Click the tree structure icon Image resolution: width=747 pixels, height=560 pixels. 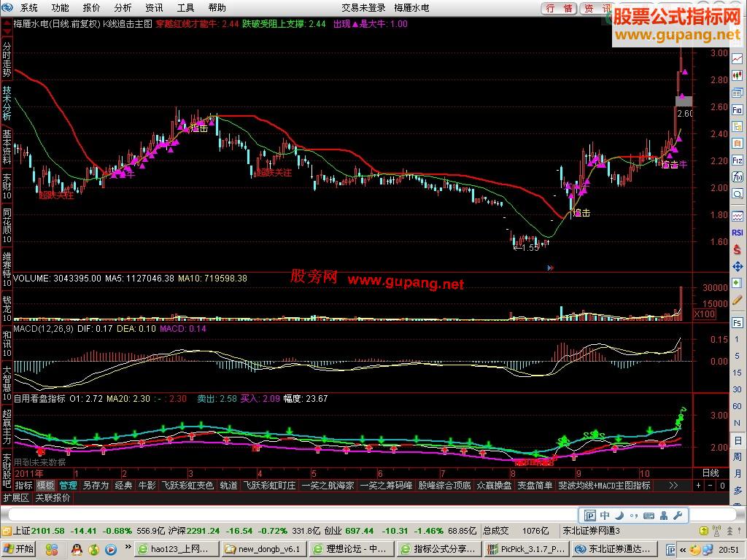pyautogui.click(x=737, y=126)
